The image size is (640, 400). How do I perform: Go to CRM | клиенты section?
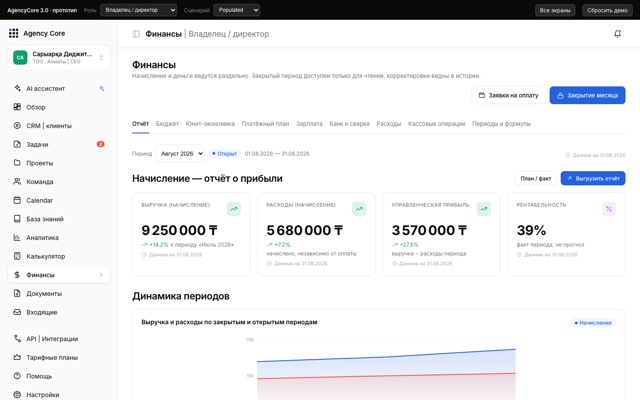[x=59, y=126]
